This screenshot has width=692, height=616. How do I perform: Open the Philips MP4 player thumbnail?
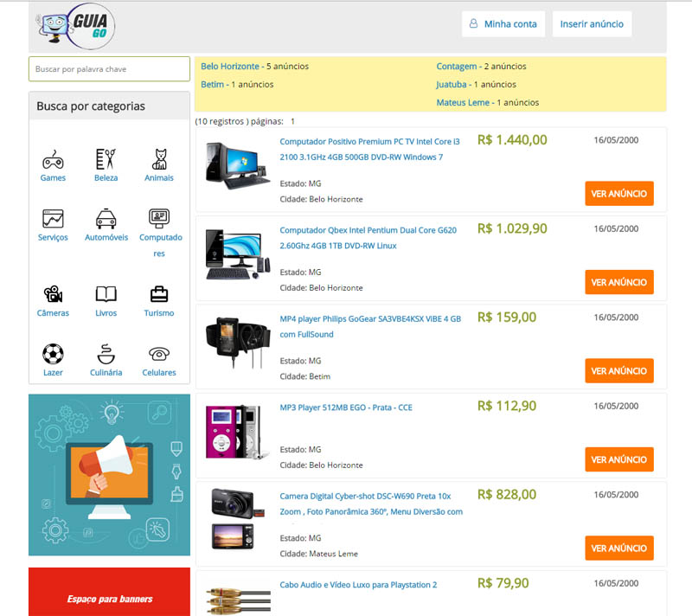237,343
